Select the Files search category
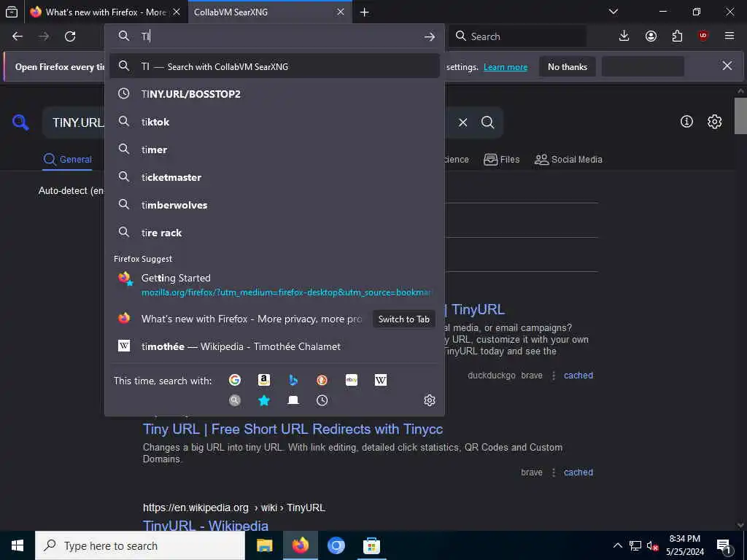747x560 pixels. 501,160
